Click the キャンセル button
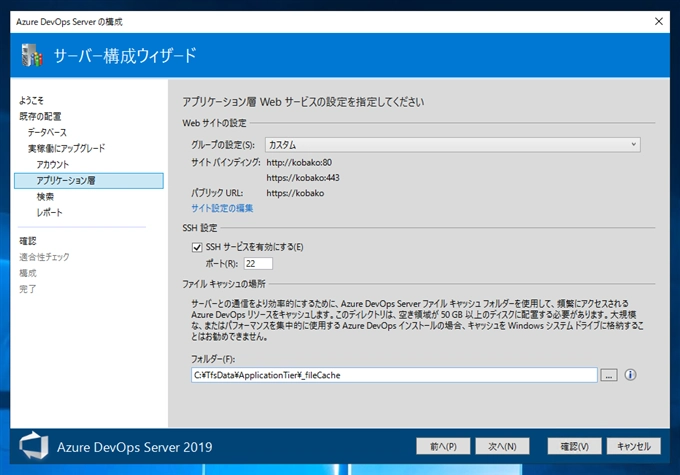The height and width of the screenshot is (475, 680). click(x=634, y=446)
